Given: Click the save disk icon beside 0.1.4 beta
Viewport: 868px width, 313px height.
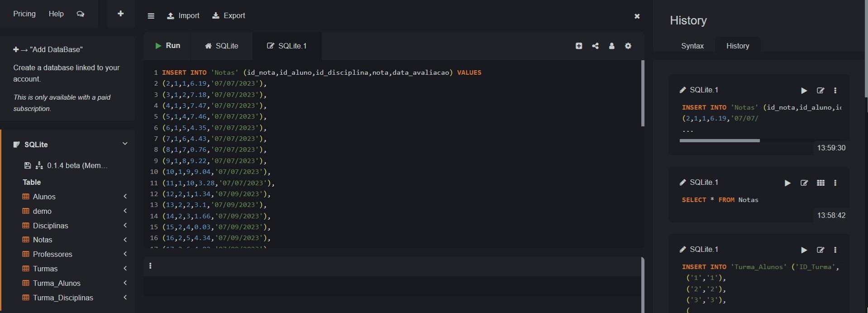Looking at the screenshot, I should pos(28,165).
